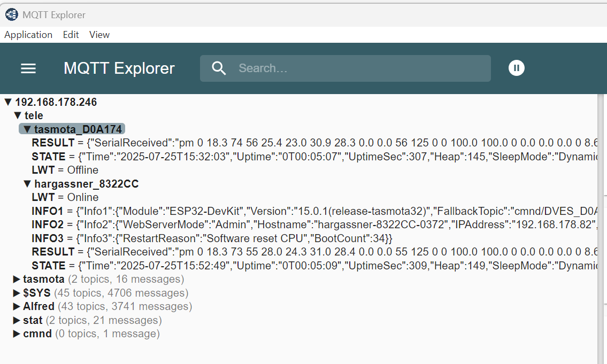Click the magnifier search icon
This screenshot has width=607, height=364.
(219, 68)
